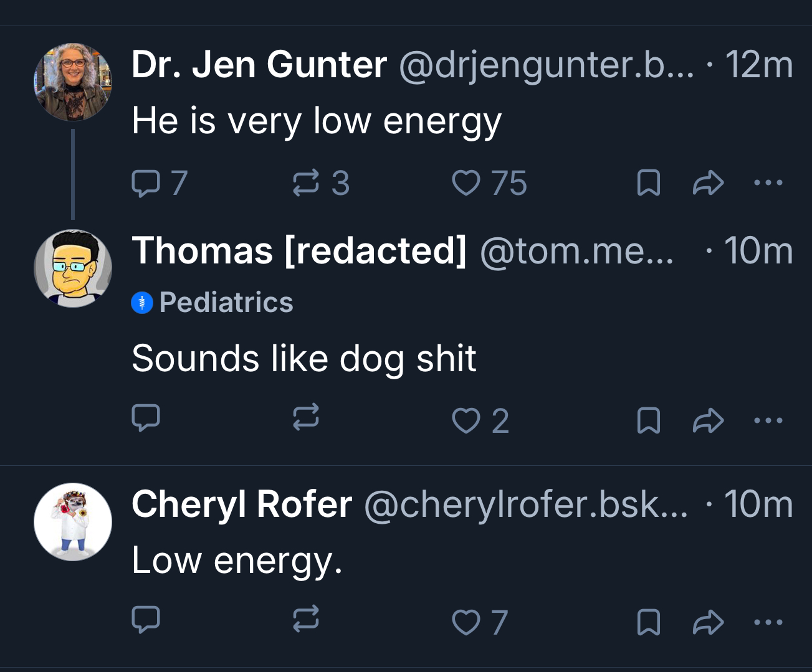Share Thomas's reply post
This screenshot has width=812, height=672.
pyautogui.click(x=709, y=420)
